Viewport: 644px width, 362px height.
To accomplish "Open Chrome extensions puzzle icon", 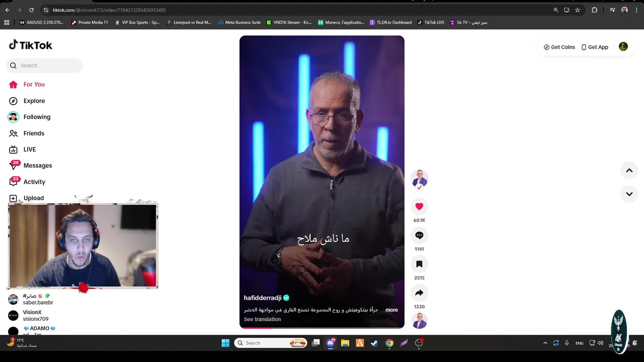I will [x=594, y=10].
